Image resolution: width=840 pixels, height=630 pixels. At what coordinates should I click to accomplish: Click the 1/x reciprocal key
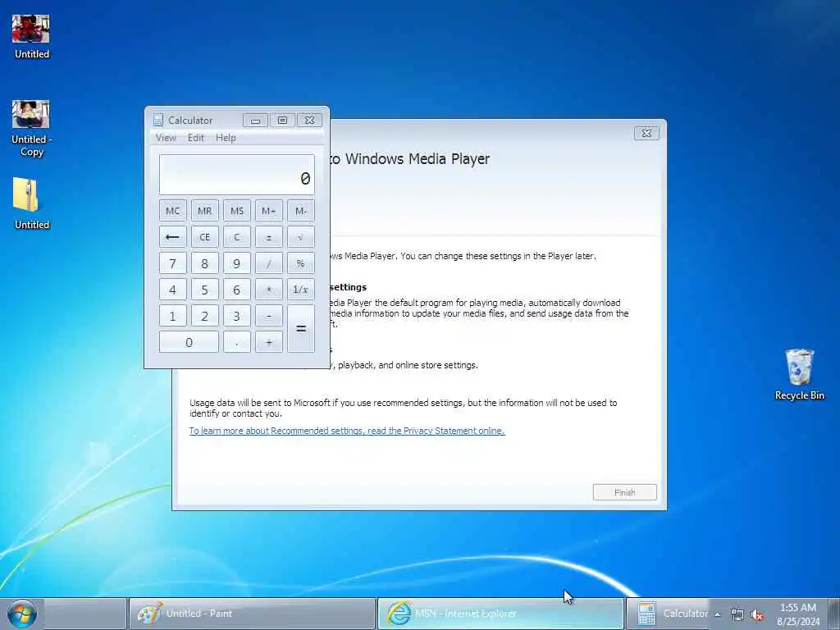pos(301,290)
